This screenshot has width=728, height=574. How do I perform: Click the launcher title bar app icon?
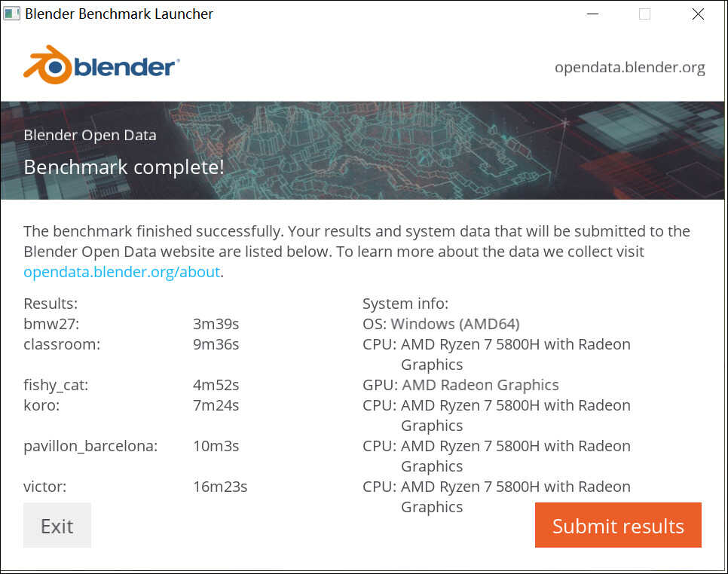11,14
